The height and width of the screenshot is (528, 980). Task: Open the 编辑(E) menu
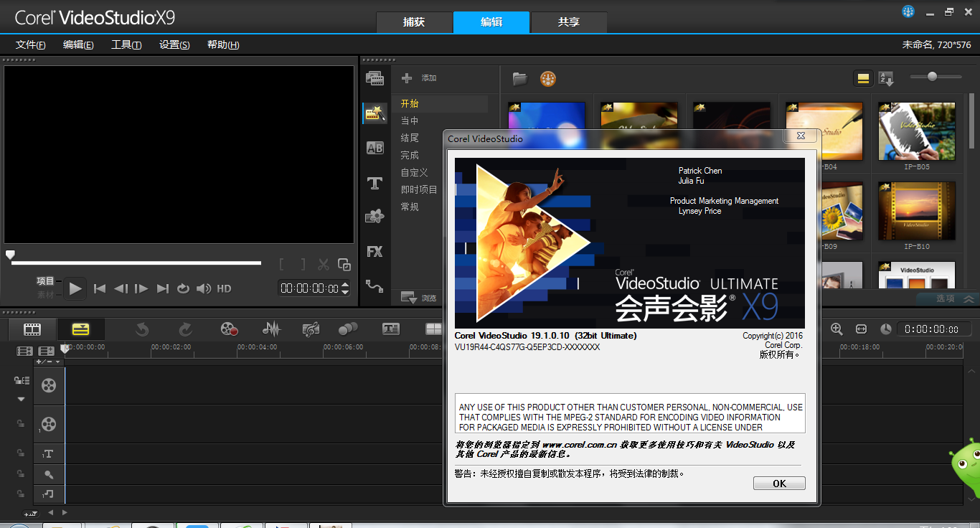click(78, 44)
